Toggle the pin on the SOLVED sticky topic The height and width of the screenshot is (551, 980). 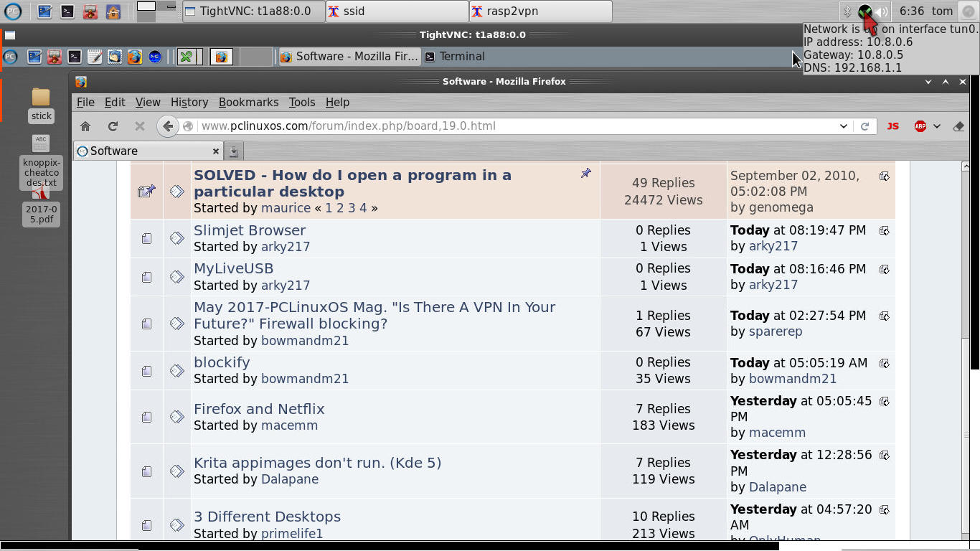coord(585,174)
